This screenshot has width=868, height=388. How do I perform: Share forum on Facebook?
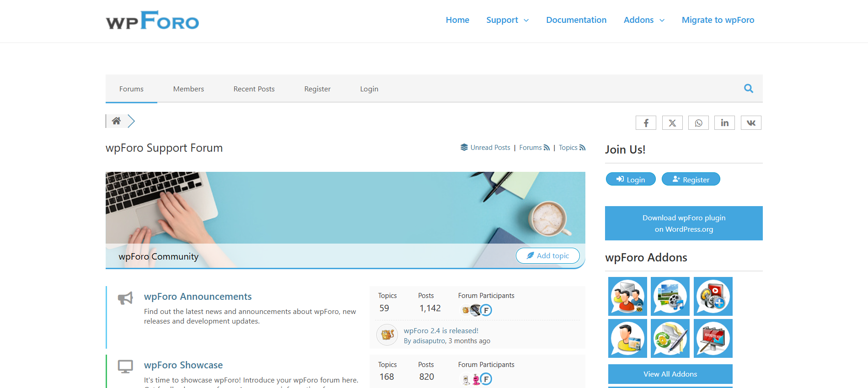tap(646, 122)
